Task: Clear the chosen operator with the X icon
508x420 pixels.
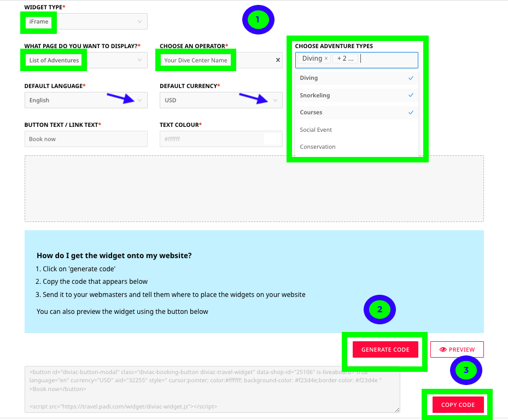Action: pos(277,60)
